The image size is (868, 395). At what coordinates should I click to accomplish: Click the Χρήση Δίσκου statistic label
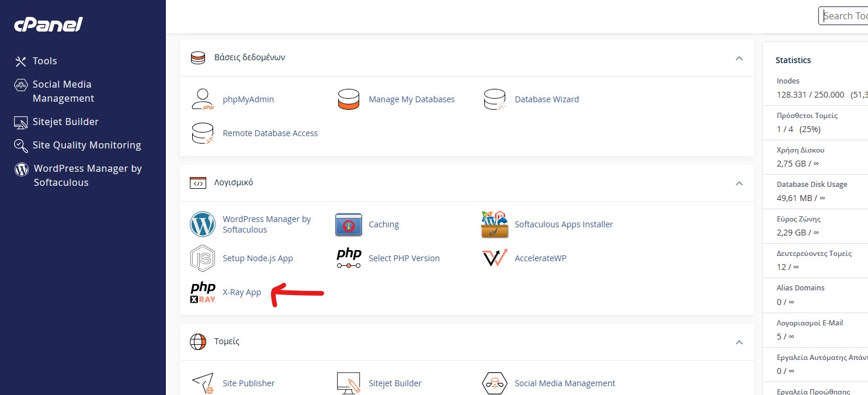tap(801, 150)
